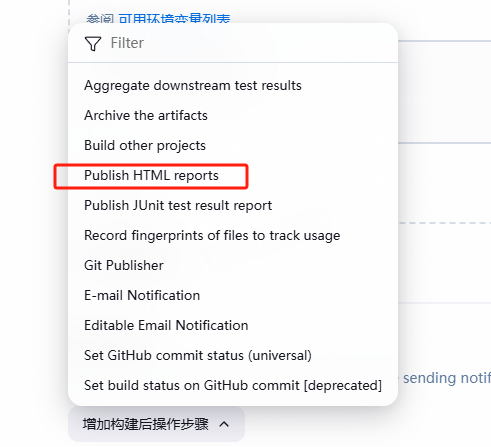Open the sending notif link text
The width and height of the screenshot is (491, 447).
coord(447,378)
